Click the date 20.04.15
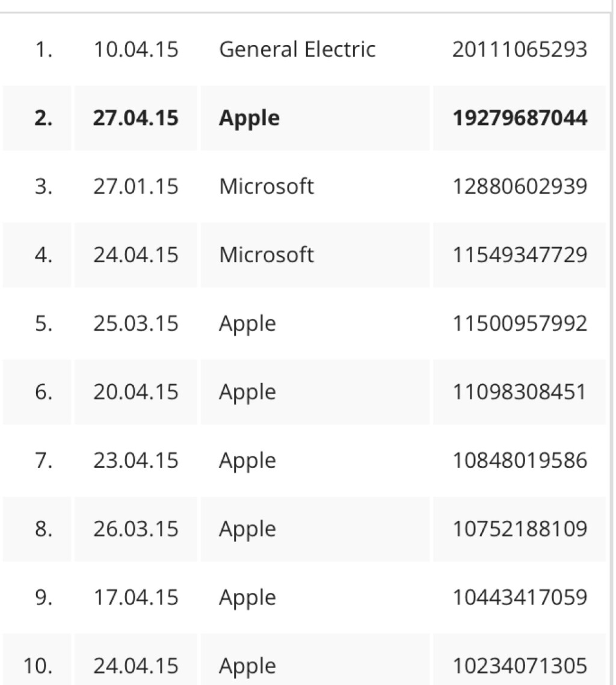 [135, 392]
